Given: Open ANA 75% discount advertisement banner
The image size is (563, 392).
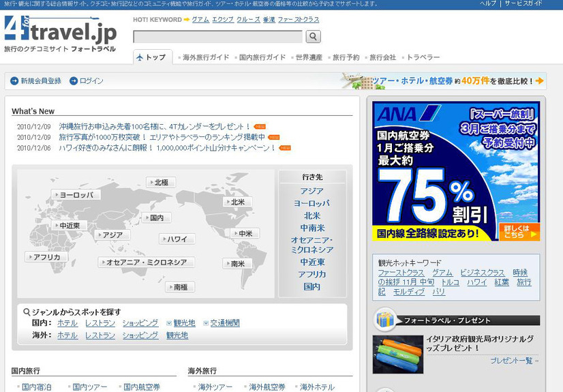Looking at the screenshot, I should pyautogui.click(x=456, y=171).
